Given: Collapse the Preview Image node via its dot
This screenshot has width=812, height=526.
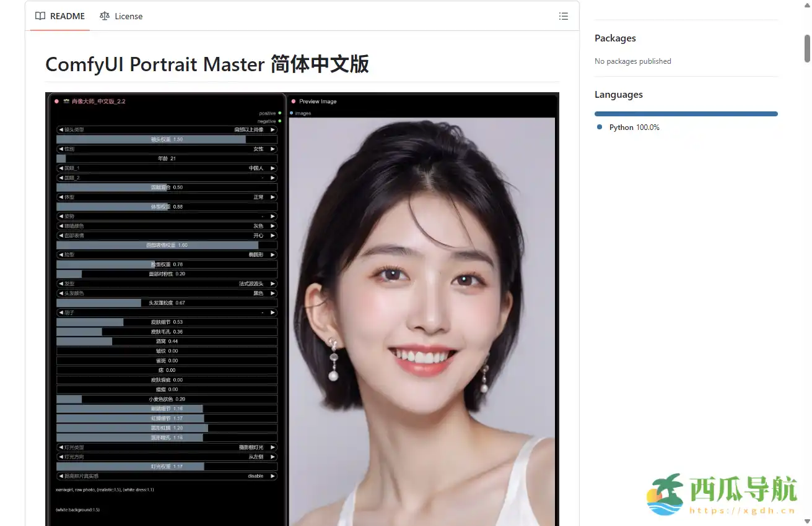Looking at the screenshot, I should pyautogui.click(x=294, y=101).
